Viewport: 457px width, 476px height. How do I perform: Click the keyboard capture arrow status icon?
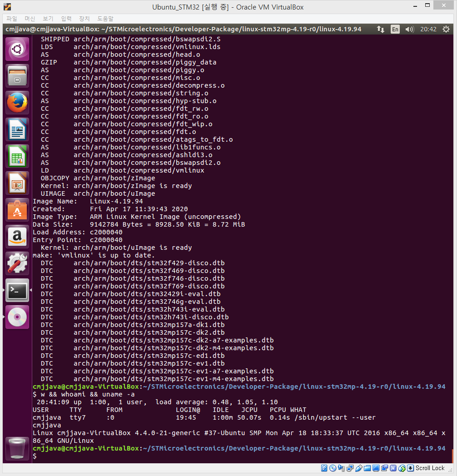pos(411,468)
